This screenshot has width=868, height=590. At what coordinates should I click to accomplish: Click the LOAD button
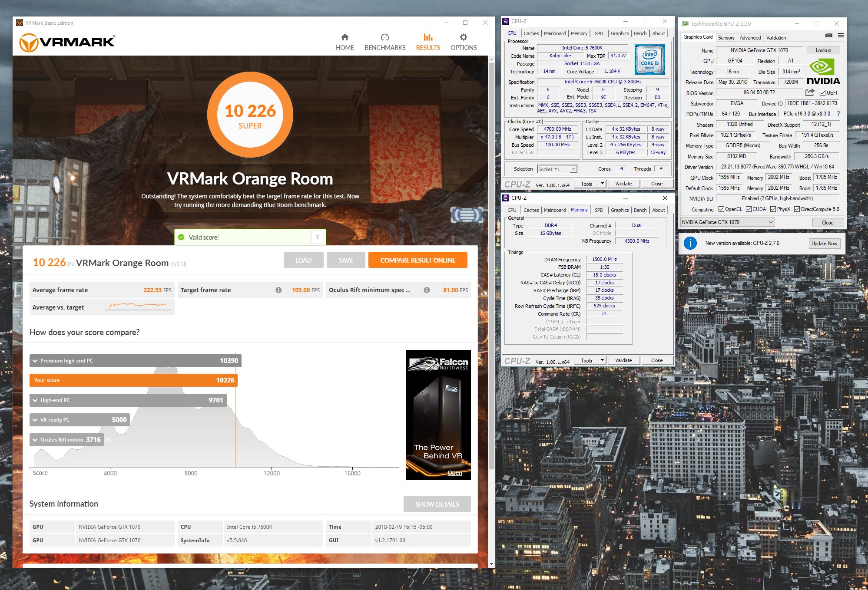coord(303,260)
